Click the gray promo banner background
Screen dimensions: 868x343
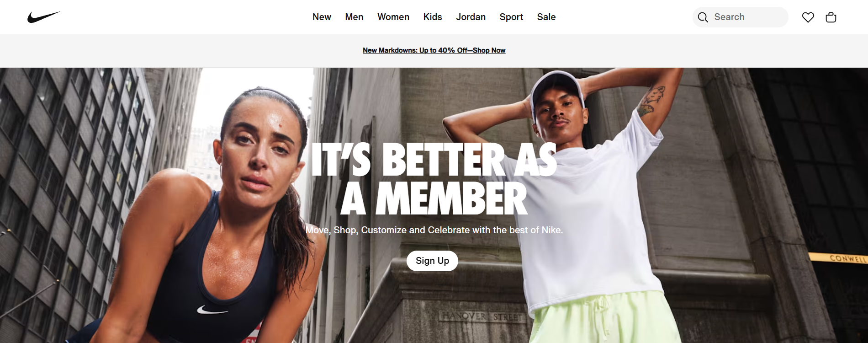pyautogui.click(x=183, y=51)
